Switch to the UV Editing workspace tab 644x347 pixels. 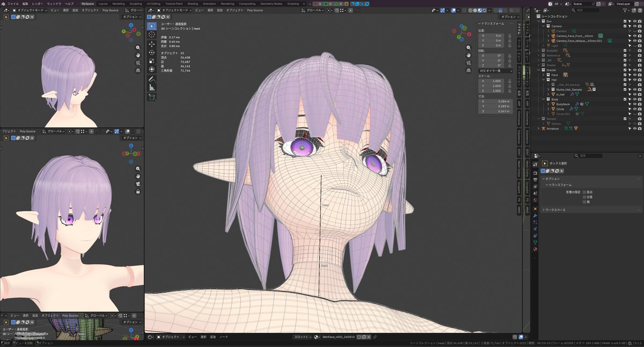[x=153, y=3]
